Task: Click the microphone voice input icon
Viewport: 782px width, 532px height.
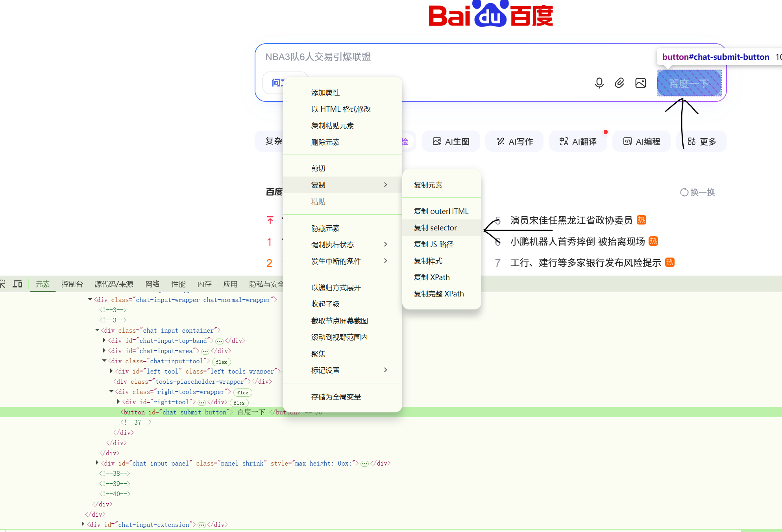Action: [x=599, y=83]
